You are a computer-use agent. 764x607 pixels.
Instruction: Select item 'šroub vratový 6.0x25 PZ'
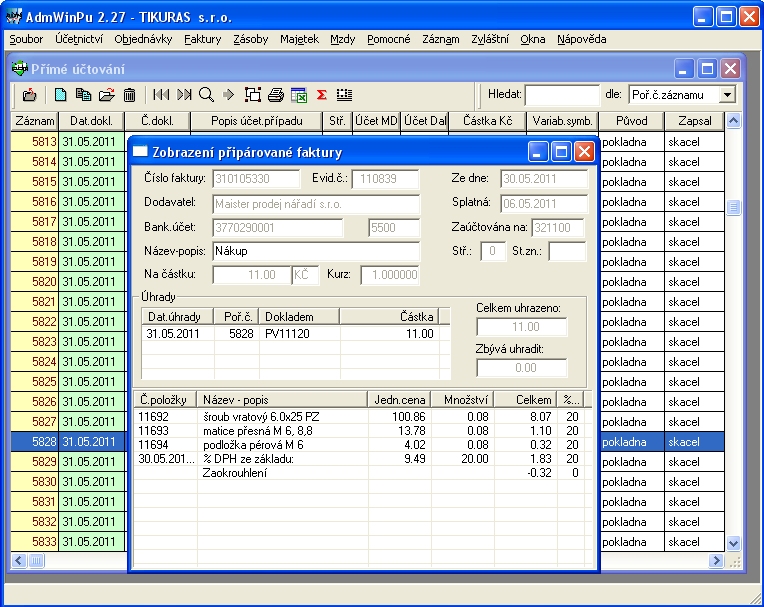click(x=363, y=417)
